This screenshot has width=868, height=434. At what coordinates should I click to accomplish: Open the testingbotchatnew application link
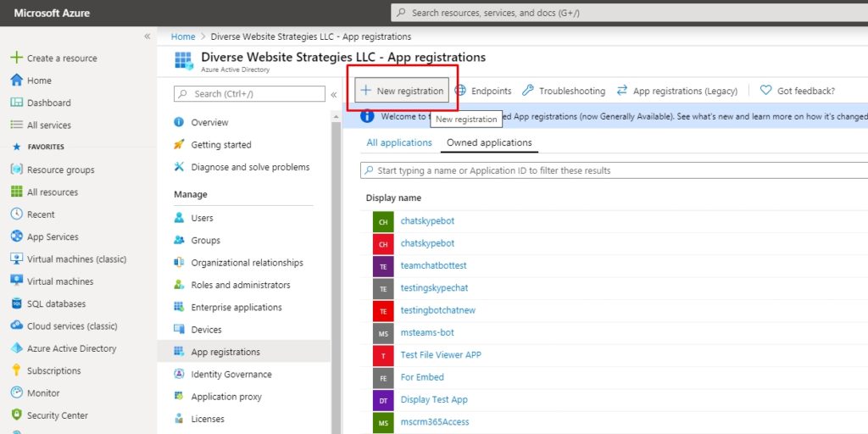point(438,310)
